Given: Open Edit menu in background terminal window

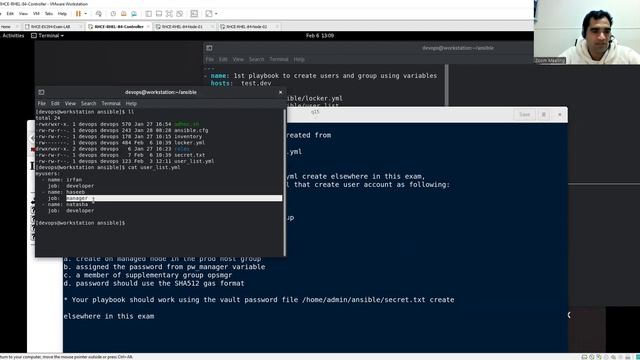Looking at the screenshot, I should click(223, 60).
